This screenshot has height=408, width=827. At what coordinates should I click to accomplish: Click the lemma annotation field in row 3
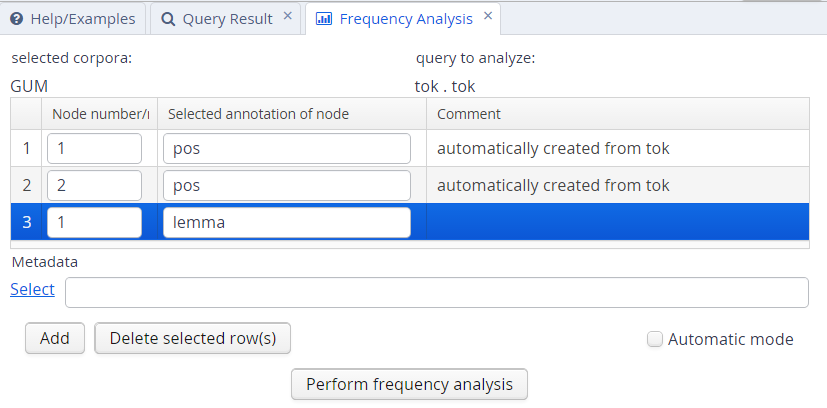(x=286, y=222)
